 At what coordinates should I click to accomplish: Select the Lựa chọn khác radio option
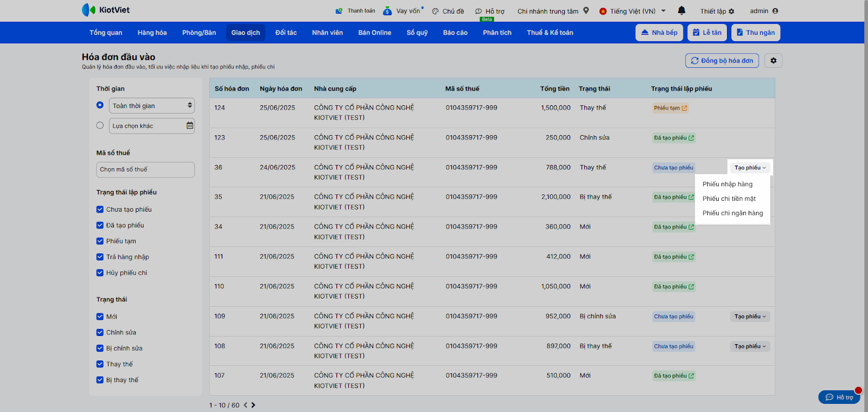[100, 125]
